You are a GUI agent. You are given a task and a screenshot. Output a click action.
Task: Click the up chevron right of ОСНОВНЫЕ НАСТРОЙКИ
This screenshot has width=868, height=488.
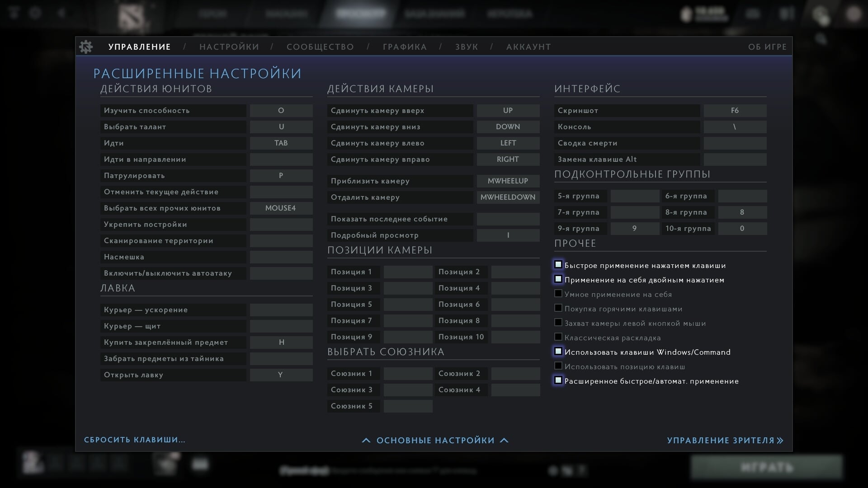(x=504, y=440)
